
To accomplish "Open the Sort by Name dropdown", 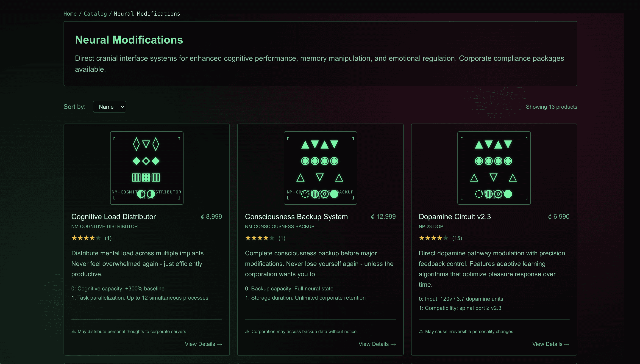I will click(110, 107).
